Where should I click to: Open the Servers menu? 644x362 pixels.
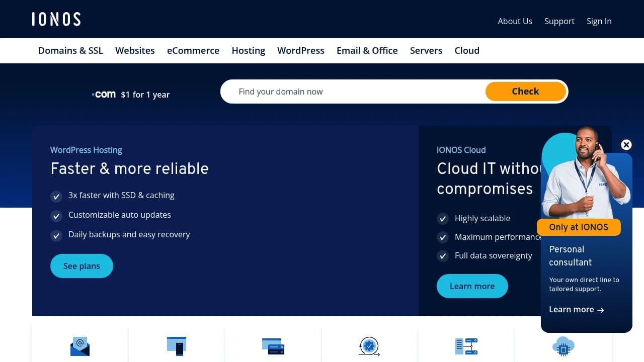426,50
